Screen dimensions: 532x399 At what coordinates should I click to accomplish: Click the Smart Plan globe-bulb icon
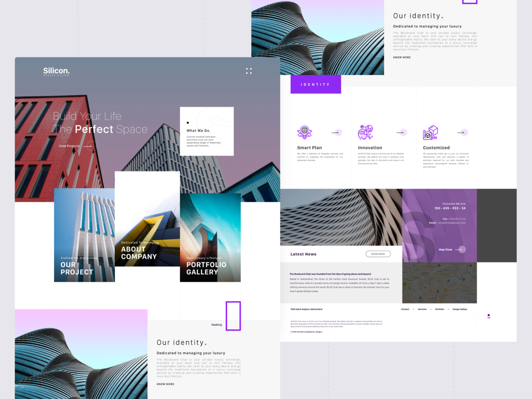pyautogui.click(x=305, y=132)
